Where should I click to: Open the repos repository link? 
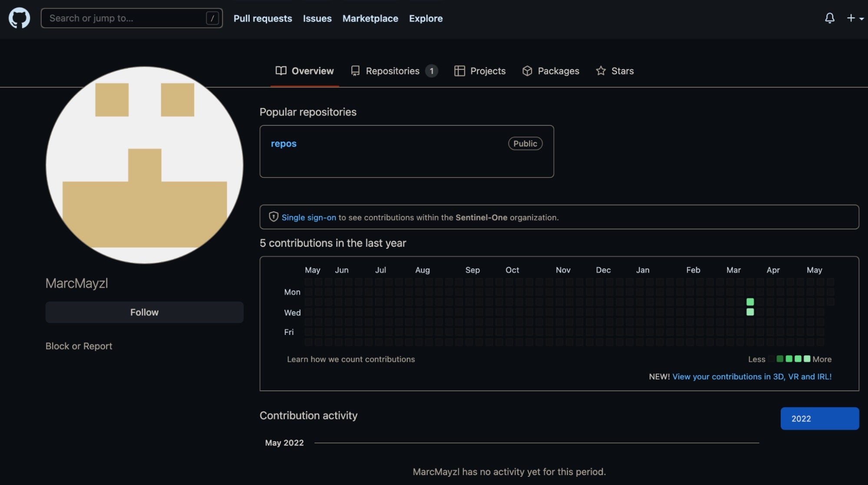(x=284, y=144)
